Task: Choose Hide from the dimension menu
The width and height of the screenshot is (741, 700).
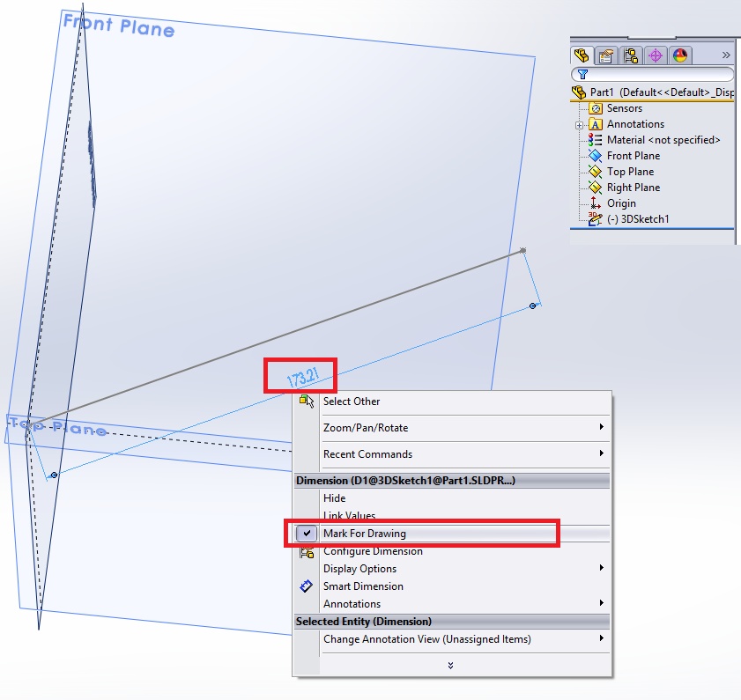Action: pyautogui.click(x=334, y=497)
